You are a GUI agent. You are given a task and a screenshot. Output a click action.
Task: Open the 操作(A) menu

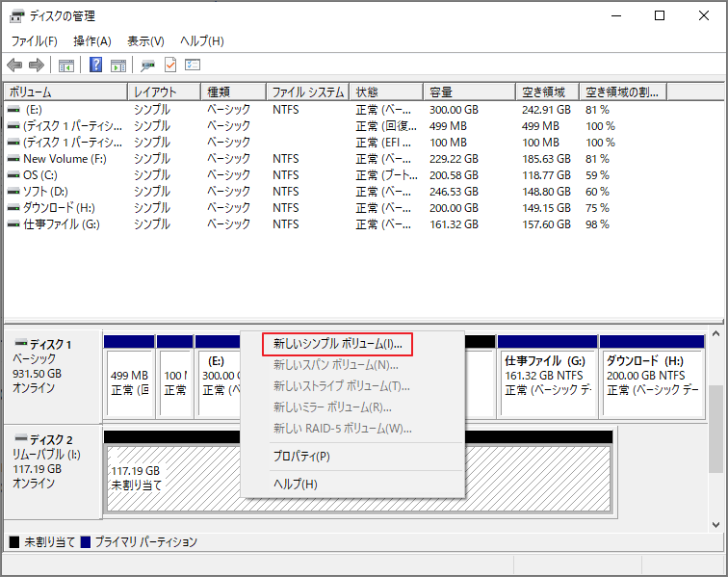(x=92, y=41)
